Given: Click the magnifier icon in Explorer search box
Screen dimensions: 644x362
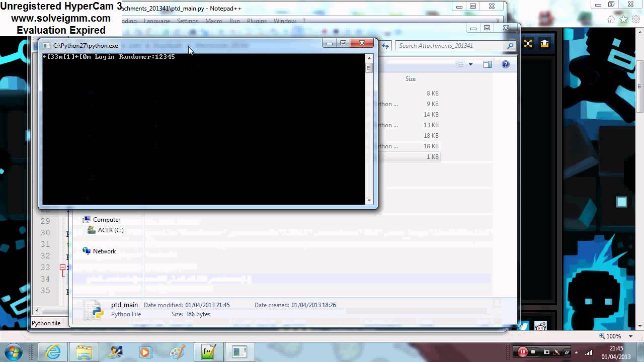Looking at the screenshot, I should click(x=510, y=46).
